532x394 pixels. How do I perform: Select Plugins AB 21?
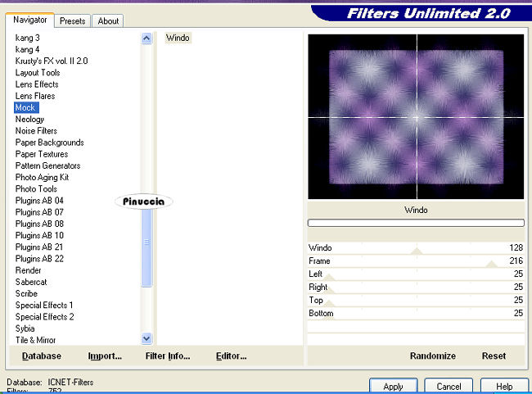39,247
